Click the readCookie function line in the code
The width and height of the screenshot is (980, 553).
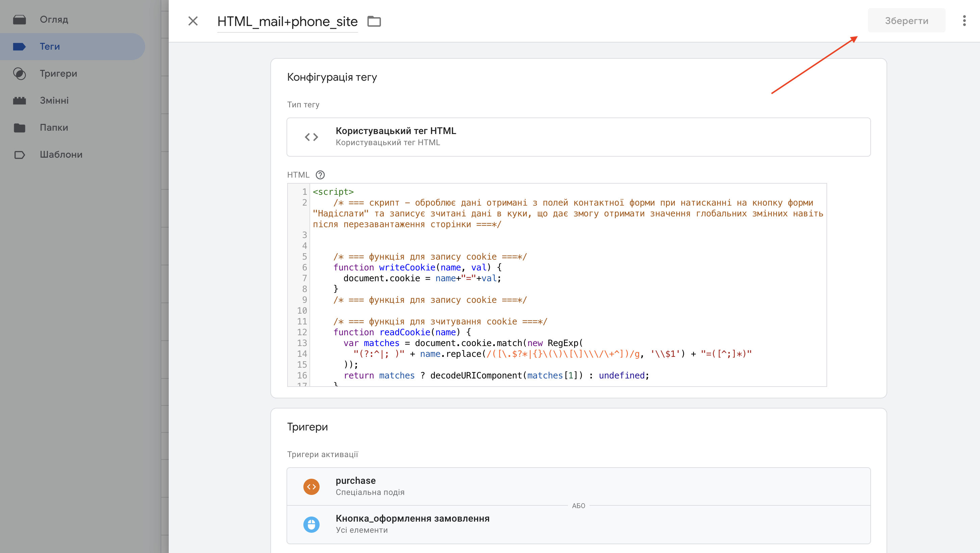(x=402, y=332)
